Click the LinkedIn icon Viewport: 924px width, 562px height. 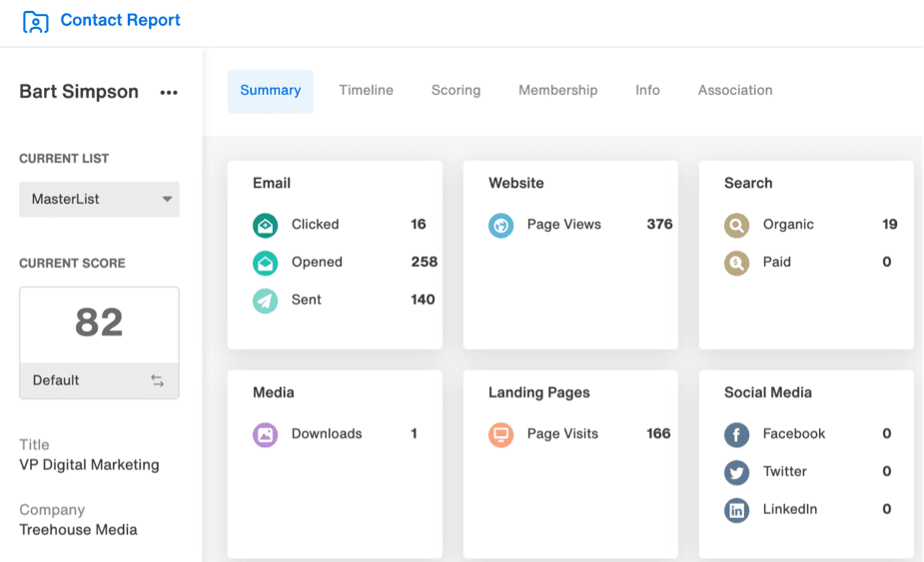click(x=736, y=510)
